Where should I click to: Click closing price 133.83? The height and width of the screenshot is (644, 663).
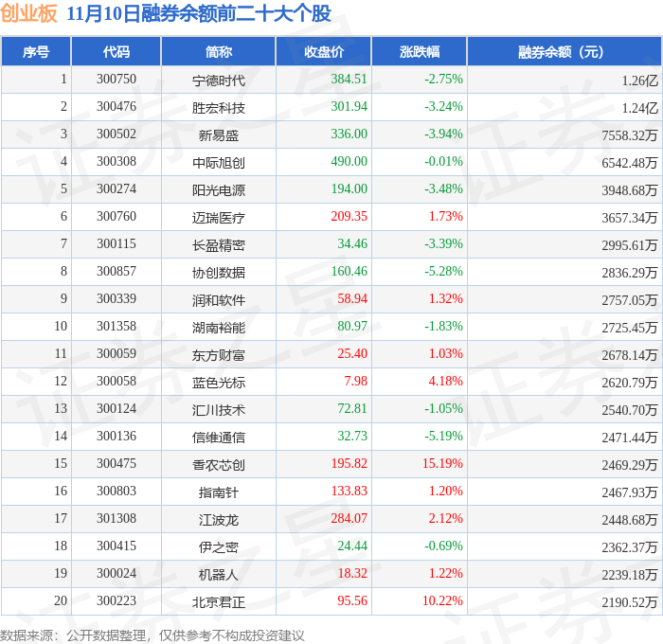[349, 492]
